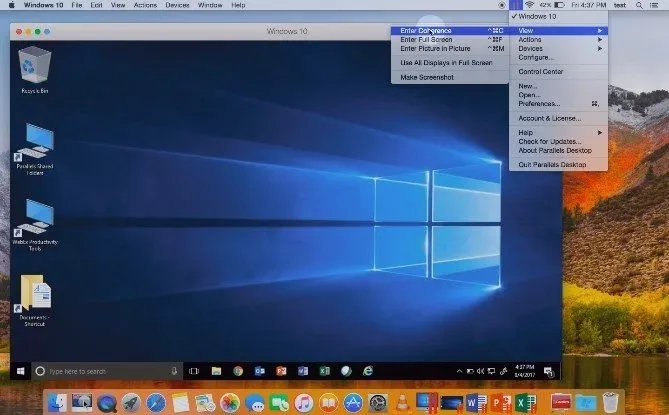Open Preferences... in Parallels menu
Screen dimensions: 669x415
(x=558, y=104)
